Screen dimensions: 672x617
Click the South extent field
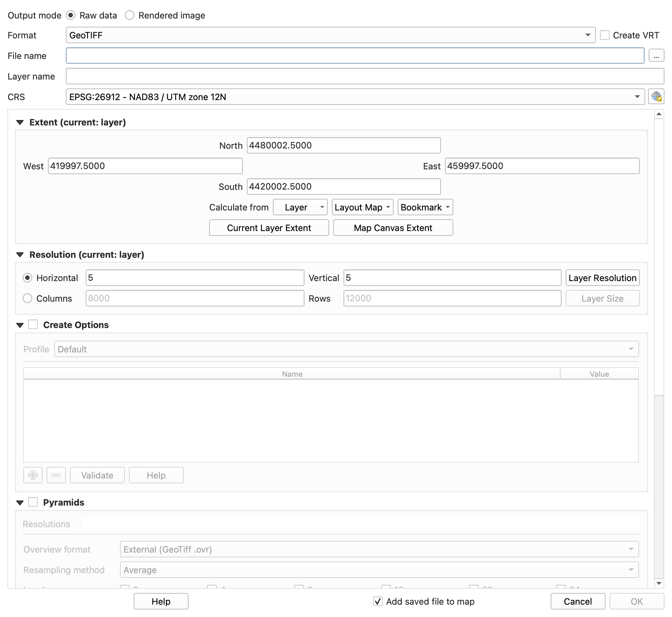344,186
